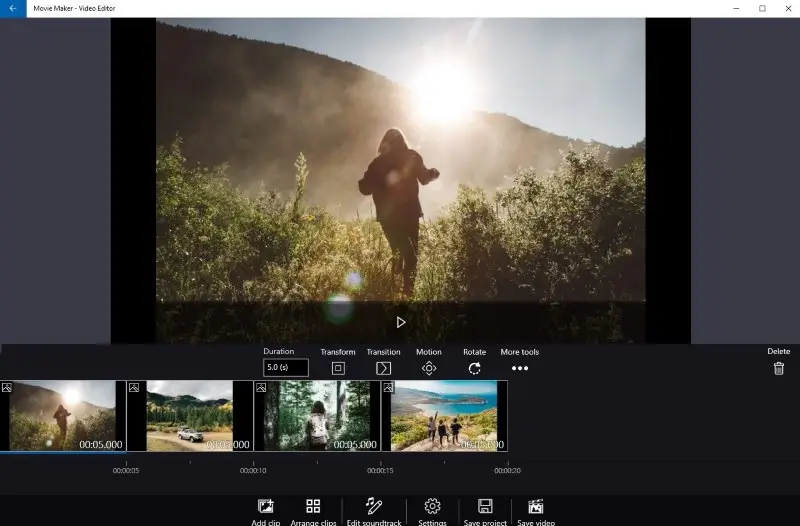Click the 00:05.000 duration label on first clip
This screenshot has height=526, width=800.
click(101, 445)
